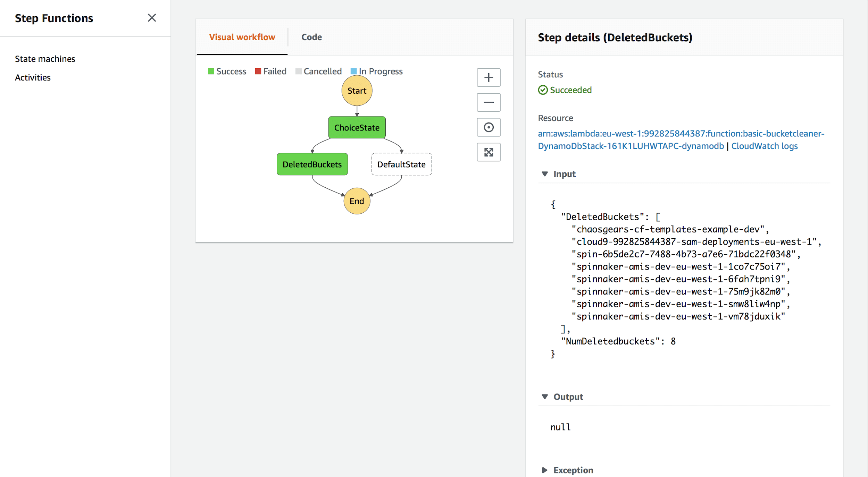Click the green Success legend swatch
The height and width of the screenshot is (477, 868).
click(x=211, y=71)
